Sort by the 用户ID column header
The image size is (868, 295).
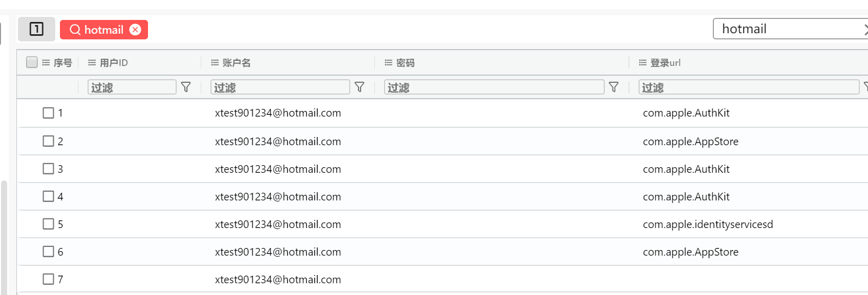(114, 62)
